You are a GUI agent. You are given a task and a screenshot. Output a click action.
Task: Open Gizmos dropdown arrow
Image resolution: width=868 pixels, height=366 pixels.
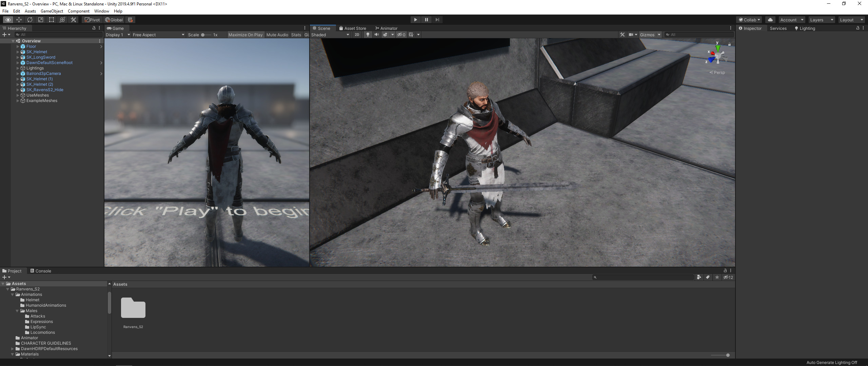point(659,35)
